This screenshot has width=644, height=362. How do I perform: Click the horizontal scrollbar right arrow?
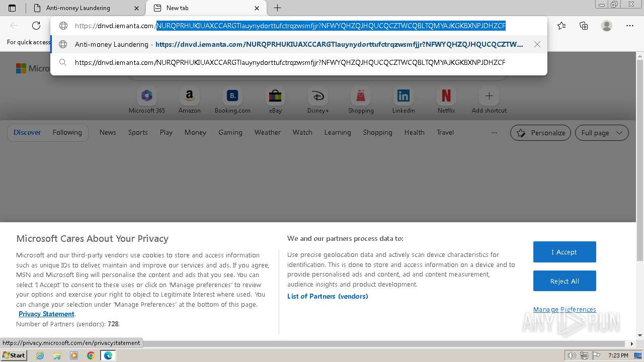(x=632, y=344)
